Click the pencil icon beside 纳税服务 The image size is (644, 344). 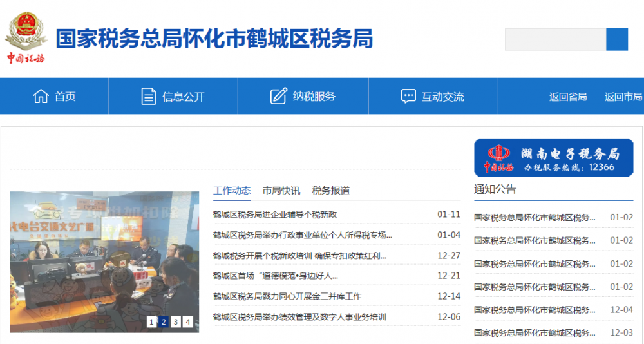pos(278,97)
